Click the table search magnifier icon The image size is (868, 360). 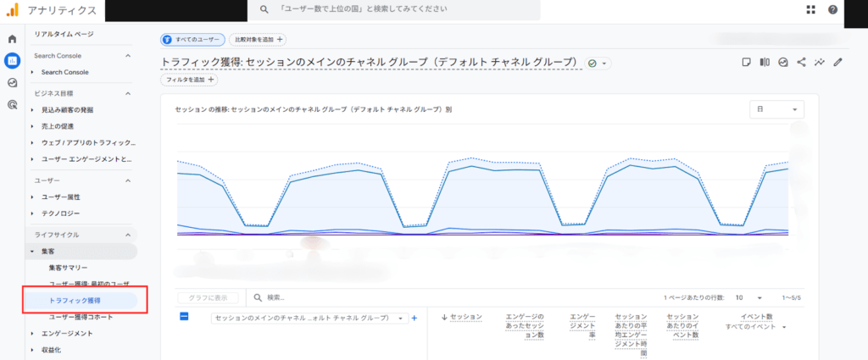(258, 297)
